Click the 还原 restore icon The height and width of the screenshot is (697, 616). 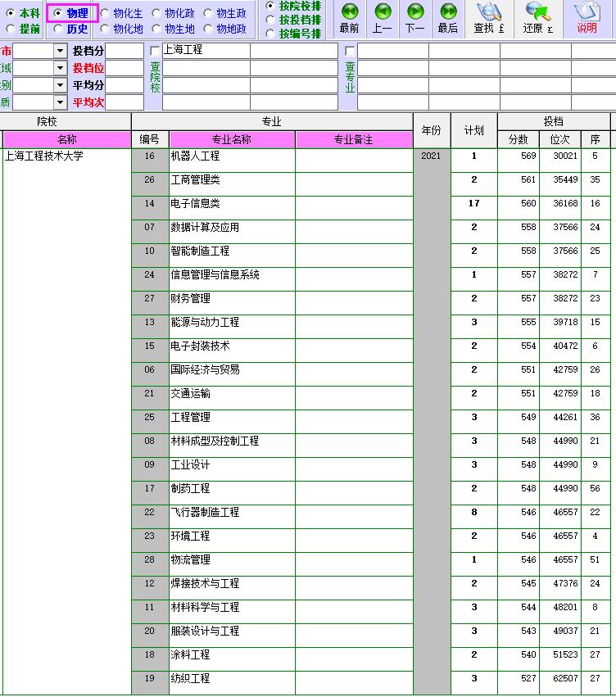[538, 19]
